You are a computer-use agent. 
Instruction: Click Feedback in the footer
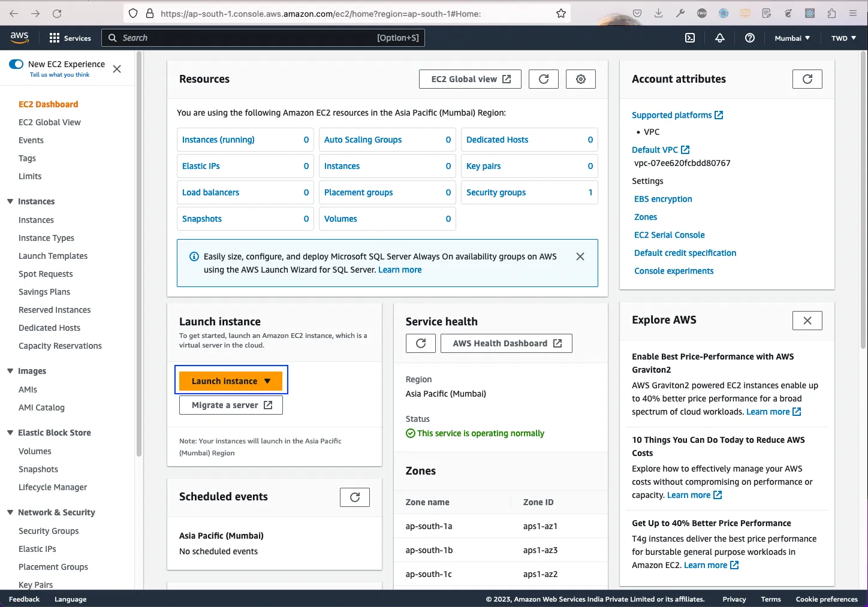(24, 599)
